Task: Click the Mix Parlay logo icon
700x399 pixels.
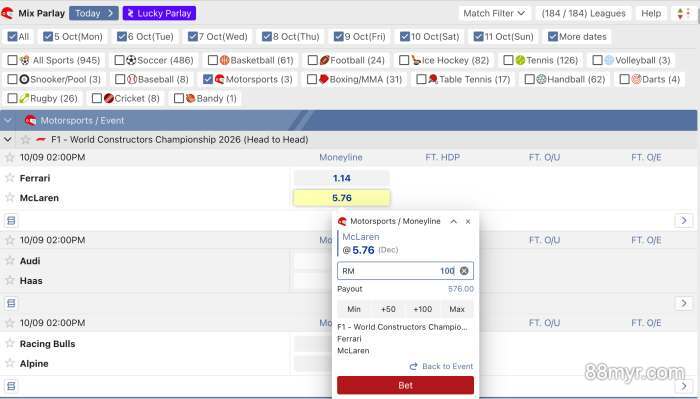Action: pyautogui.click(x=7, y=13)
